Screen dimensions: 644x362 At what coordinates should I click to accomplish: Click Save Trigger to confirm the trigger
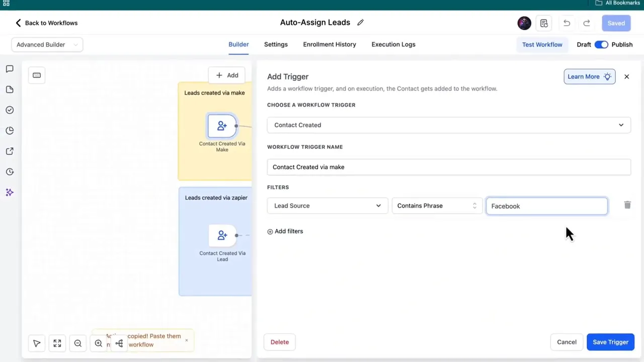(610, 342)
